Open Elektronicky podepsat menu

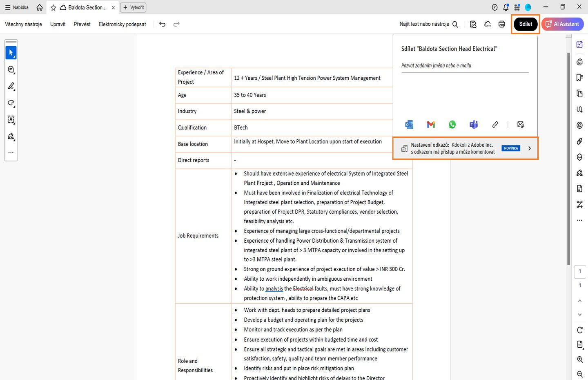[122, 24]
